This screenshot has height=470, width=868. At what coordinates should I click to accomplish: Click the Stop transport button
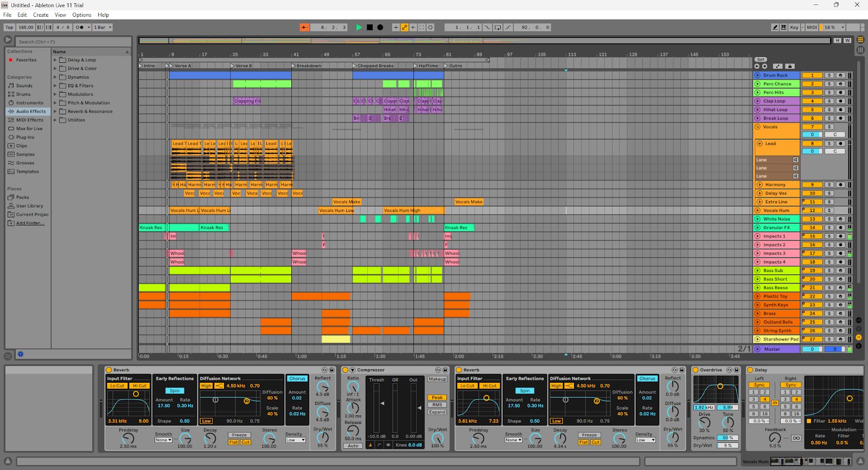click(x=369, y=27)
